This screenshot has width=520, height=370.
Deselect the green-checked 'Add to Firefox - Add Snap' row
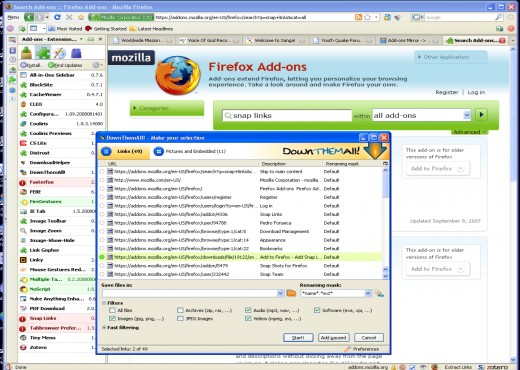102,257
